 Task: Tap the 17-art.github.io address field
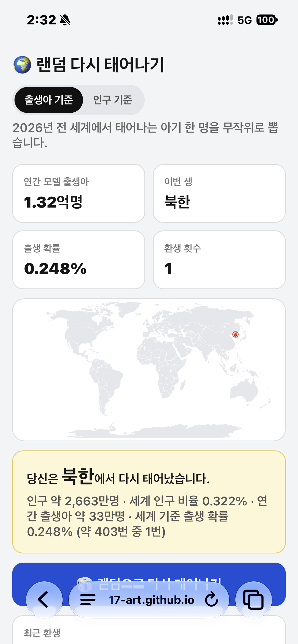(151, 600)
